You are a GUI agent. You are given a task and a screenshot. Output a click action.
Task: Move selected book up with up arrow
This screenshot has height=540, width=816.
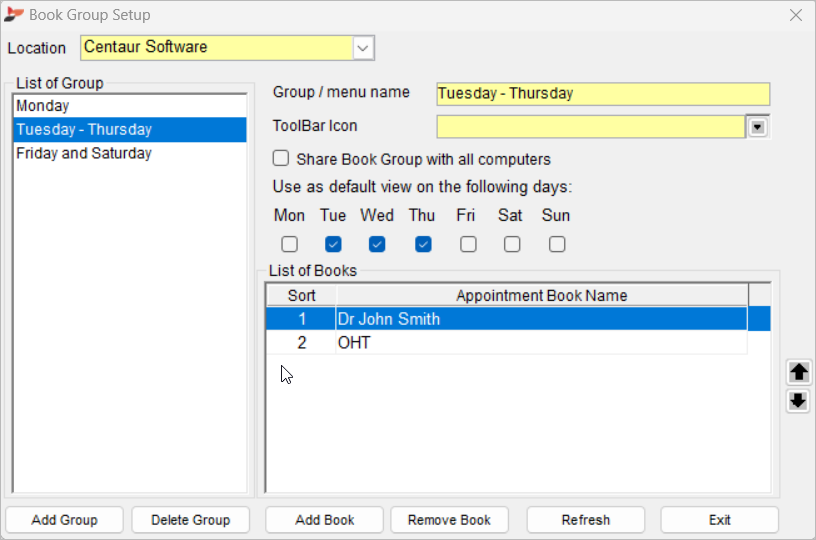point(798,372)
